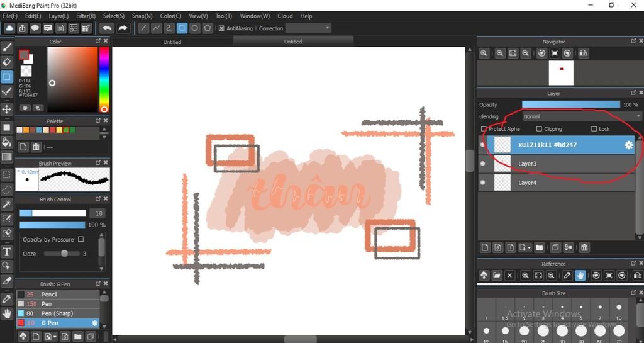This screenshot has width=644, height=343.
Task: Select the Magic Wand tool
Action: coord(6,204)
